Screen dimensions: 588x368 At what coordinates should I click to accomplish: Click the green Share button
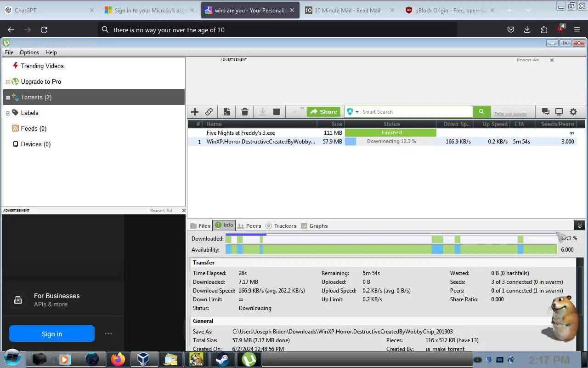coord(323,112)
